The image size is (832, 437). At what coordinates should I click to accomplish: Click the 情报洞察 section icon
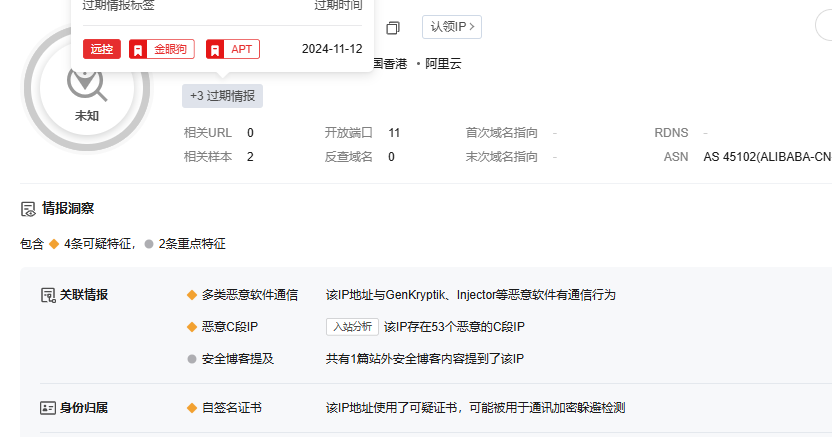pyautogui.click(x=28, y=209)
